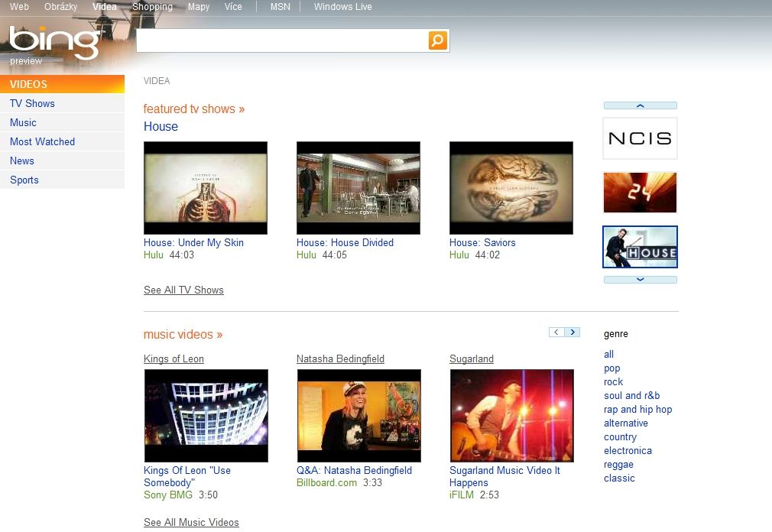Play House: Under My Skin video thumbnail
This screenshot has width=772, height=532.
tap(206, 188)
